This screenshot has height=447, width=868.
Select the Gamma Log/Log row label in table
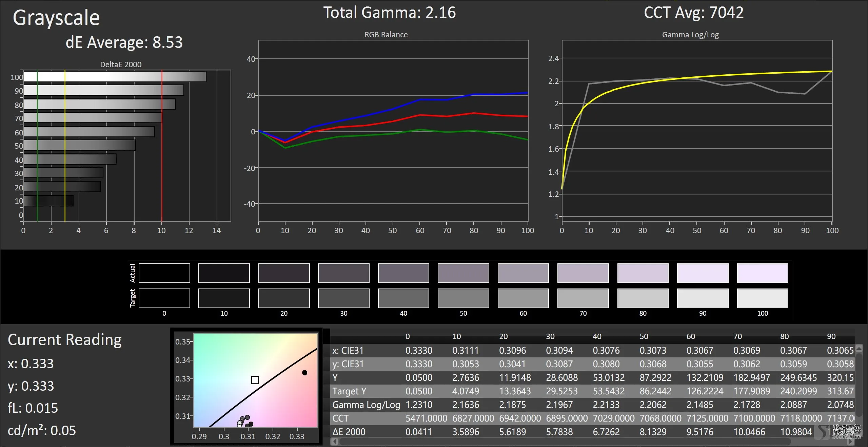366,405
